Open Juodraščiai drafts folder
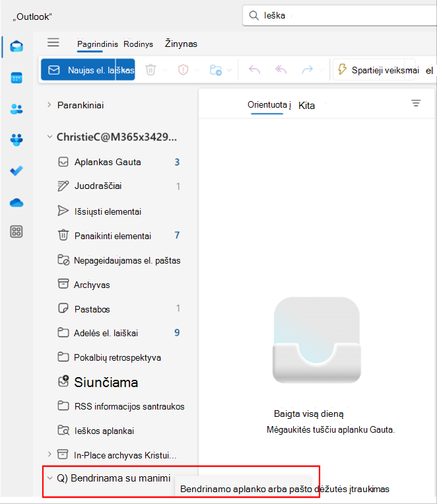This screenshot has height=504, width=437. tap(118, 186)
